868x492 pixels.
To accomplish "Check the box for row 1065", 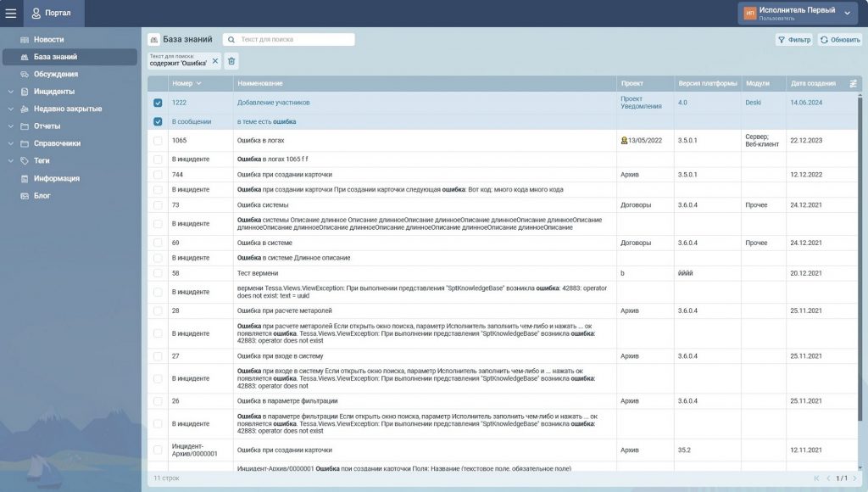I will tap(158, 141).
